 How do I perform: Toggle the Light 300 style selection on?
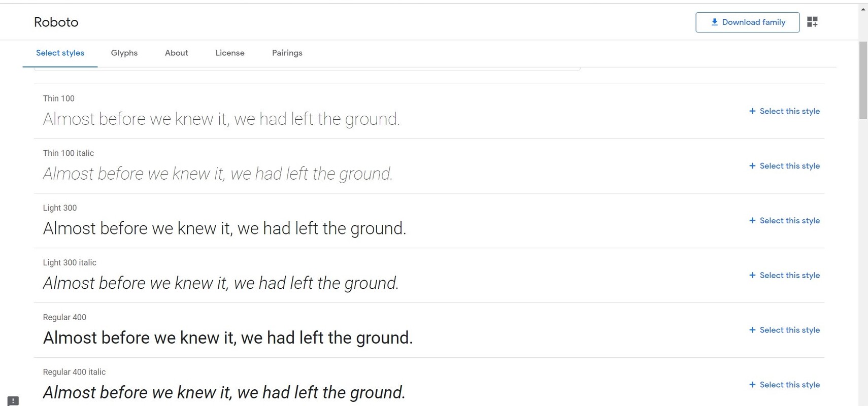784,220
